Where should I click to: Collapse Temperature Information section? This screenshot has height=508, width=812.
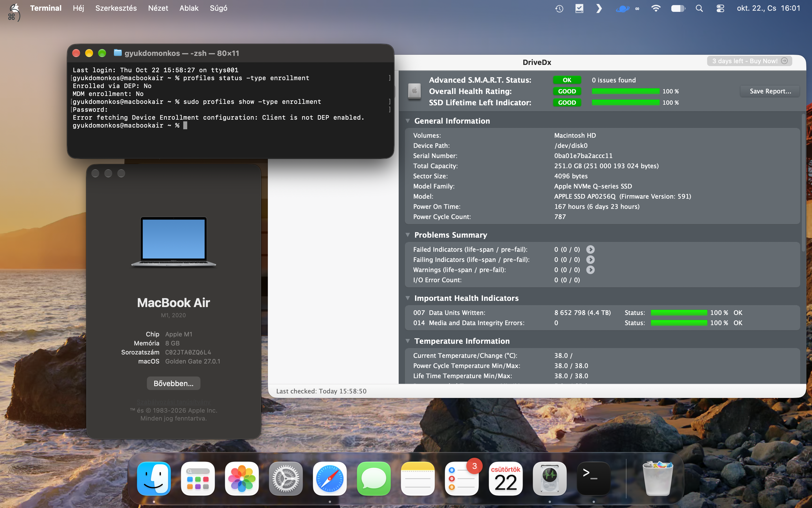[408, 341]
